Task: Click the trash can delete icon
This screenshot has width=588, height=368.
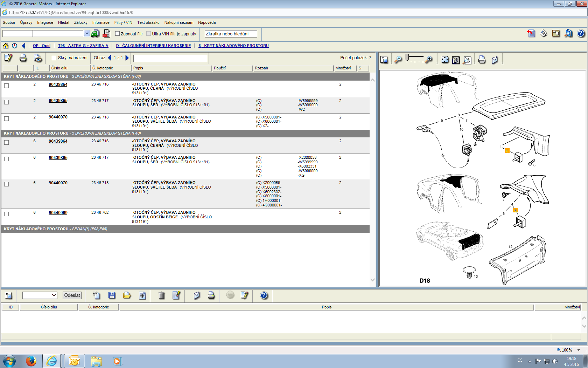Action: pyautogui.click(x=161, y=295)
